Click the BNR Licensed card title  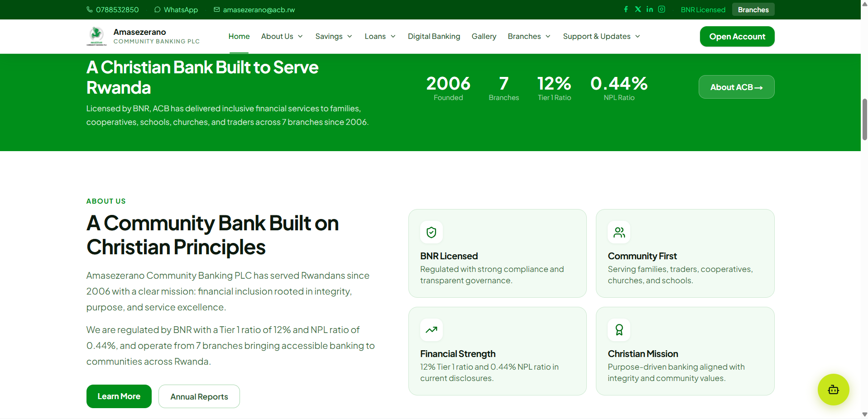click(x=449, y=256)
